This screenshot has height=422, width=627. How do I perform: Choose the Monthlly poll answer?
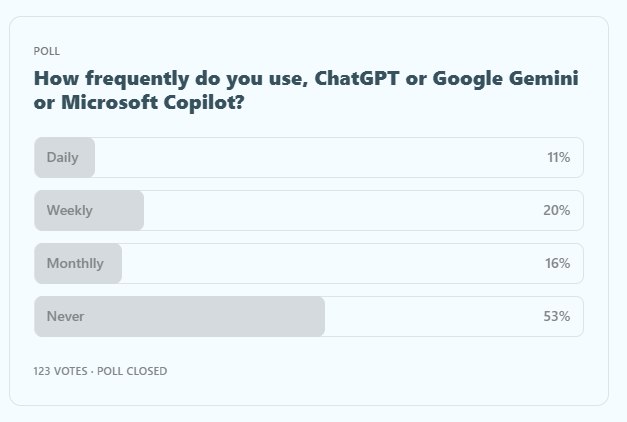[x=74, y=263]
